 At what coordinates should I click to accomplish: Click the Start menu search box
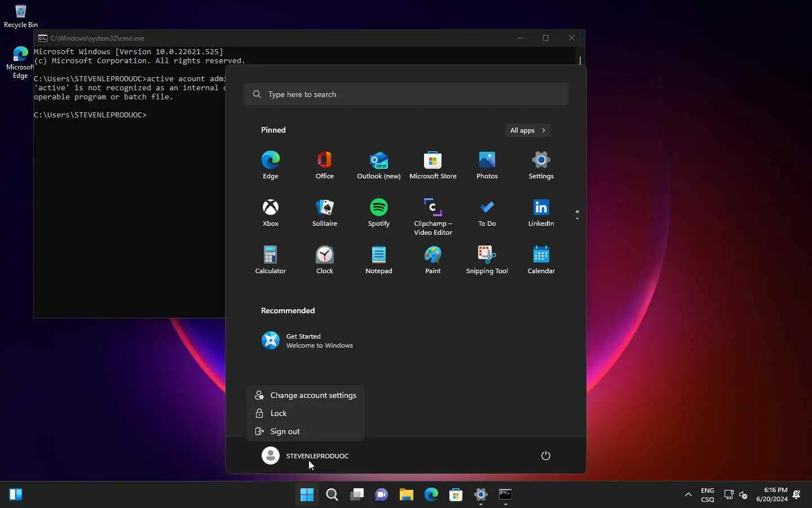tap(407, 94)
